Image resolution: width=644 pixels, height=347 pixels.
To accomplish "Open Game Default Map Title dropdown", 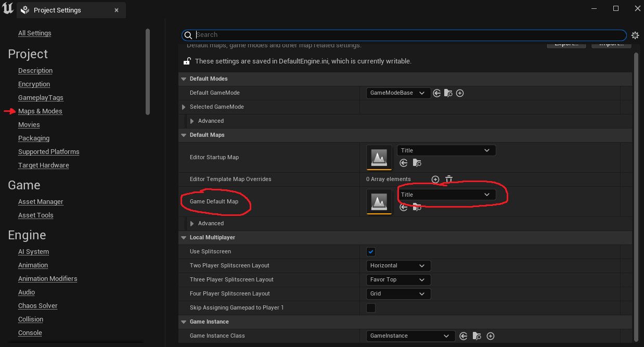I will 446,195.
